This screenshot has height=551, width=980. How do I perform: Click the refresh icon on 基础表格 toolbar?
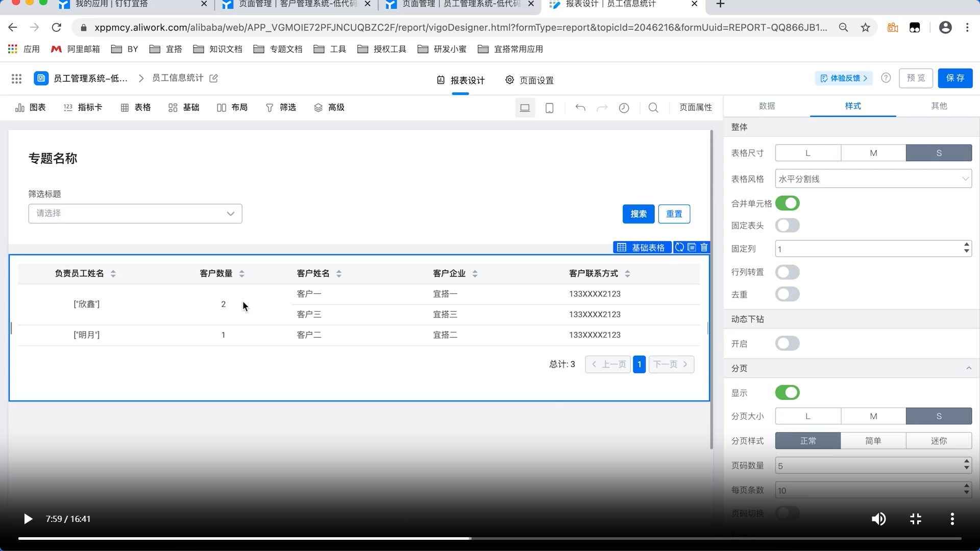pyautogui.click(x=679, y=247)
